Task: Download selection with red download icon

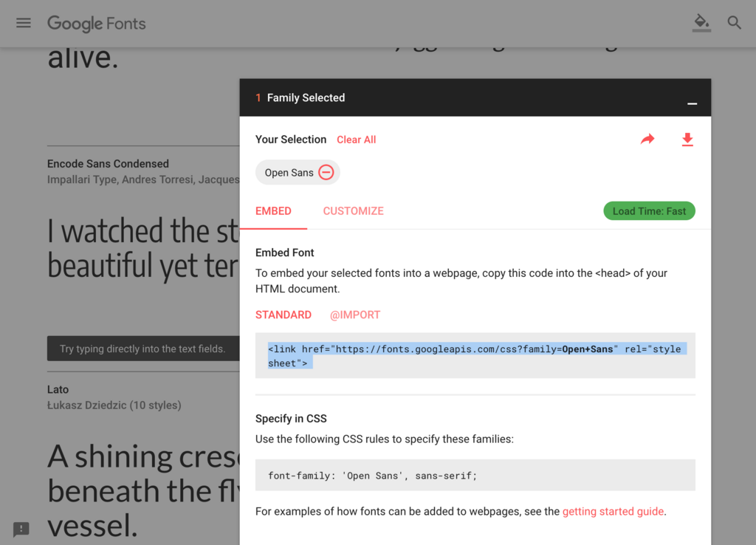Action: click(687, 140)
